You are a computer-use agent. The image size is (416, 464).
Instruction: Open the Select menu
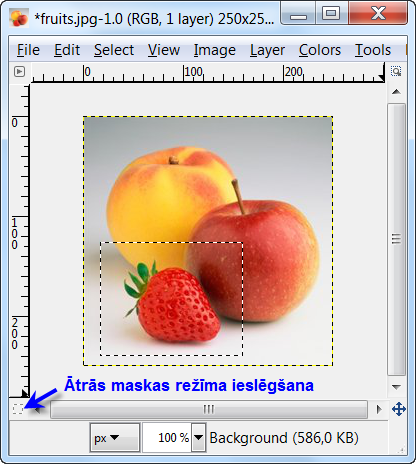(114, 50)
